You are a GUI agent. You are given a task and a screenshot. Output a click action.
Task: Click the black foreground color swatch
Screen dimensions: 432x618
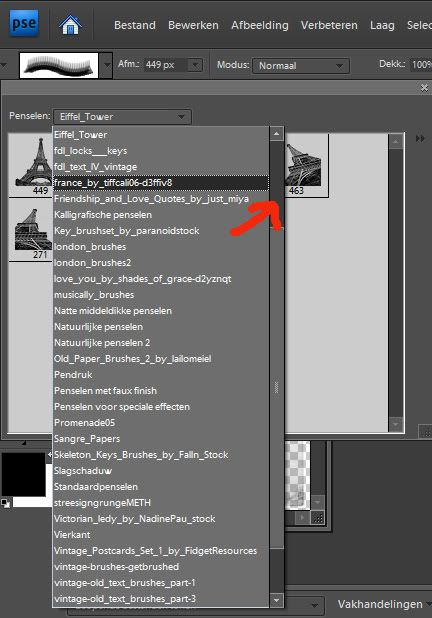[x=24, y=474]
